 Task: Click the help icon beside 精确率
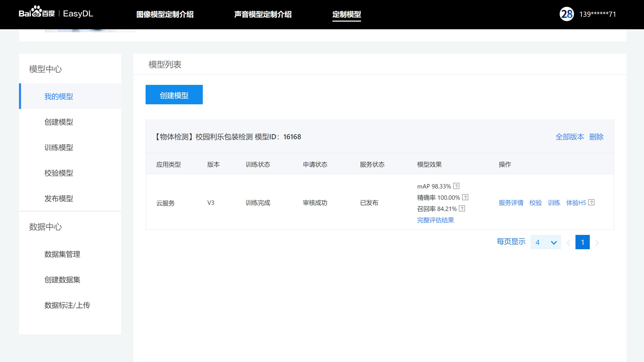(x=465, y=197)
